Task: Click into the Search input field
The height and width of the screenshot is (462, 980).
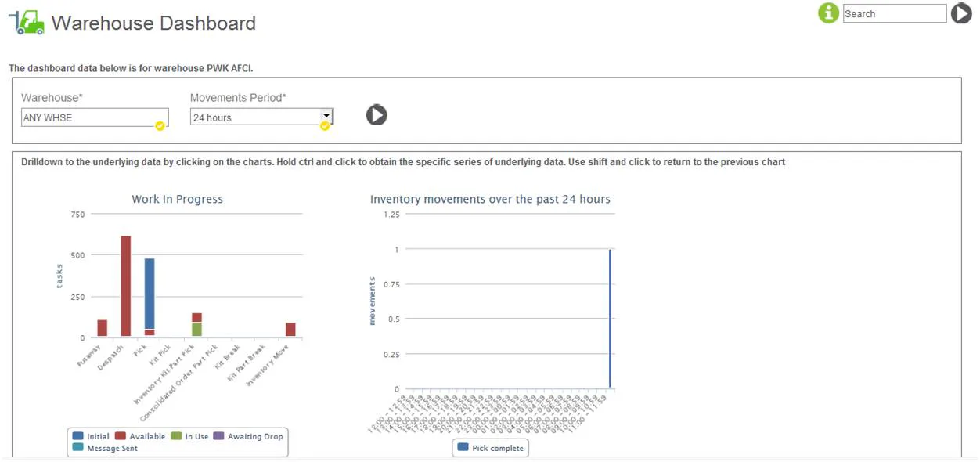Action: pyautogui.click(x=895, y=13)
